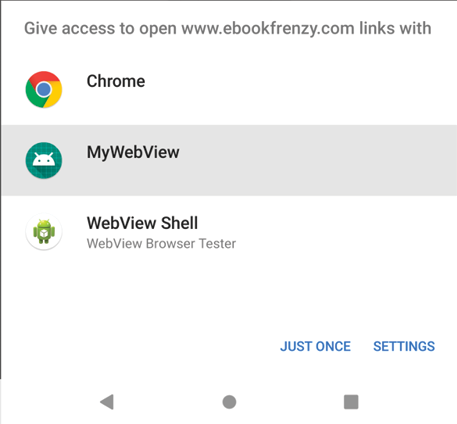
Task: Tap the MyWebView teal Android icon
Action: pyautogui.click(x=44, y=160)
